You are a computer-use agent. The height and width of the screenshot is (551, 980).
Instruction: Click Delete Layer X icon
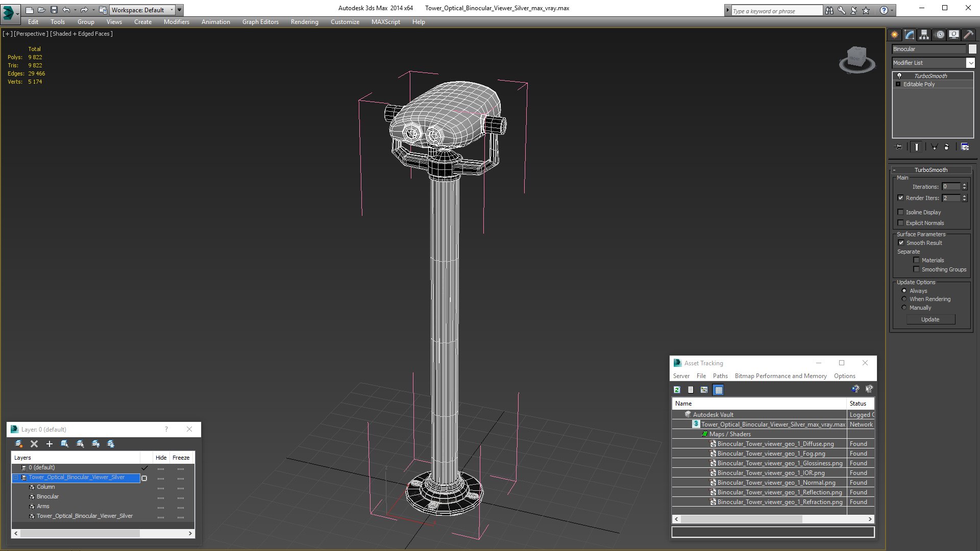point(34,444)
